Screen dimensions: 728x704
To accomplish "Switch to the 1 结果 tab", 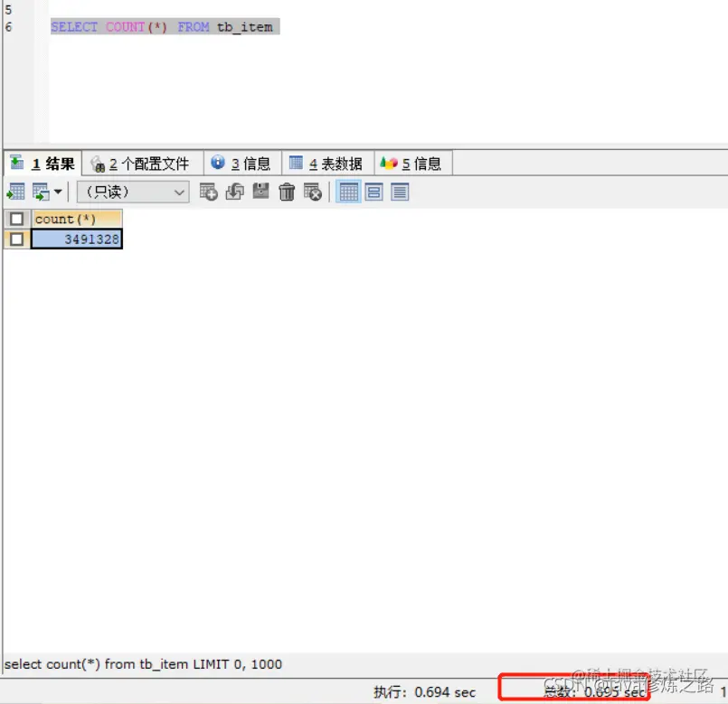I will pos(43,164).
